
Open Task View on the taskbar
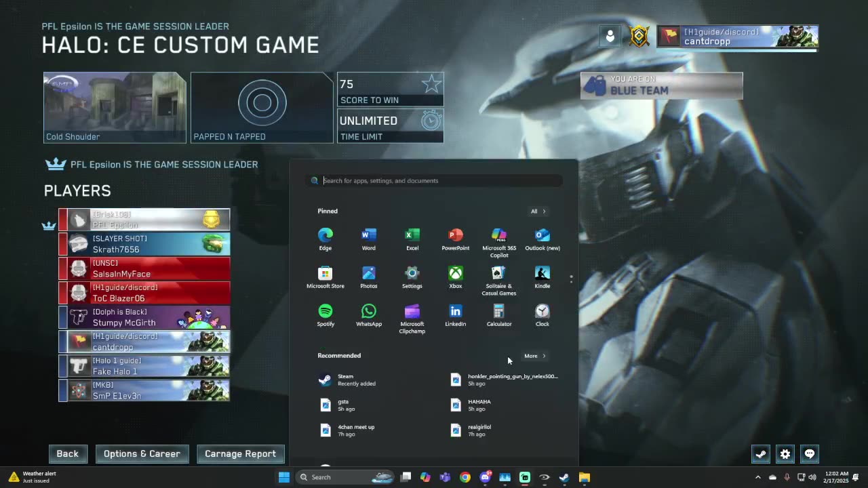click(406, 477)
